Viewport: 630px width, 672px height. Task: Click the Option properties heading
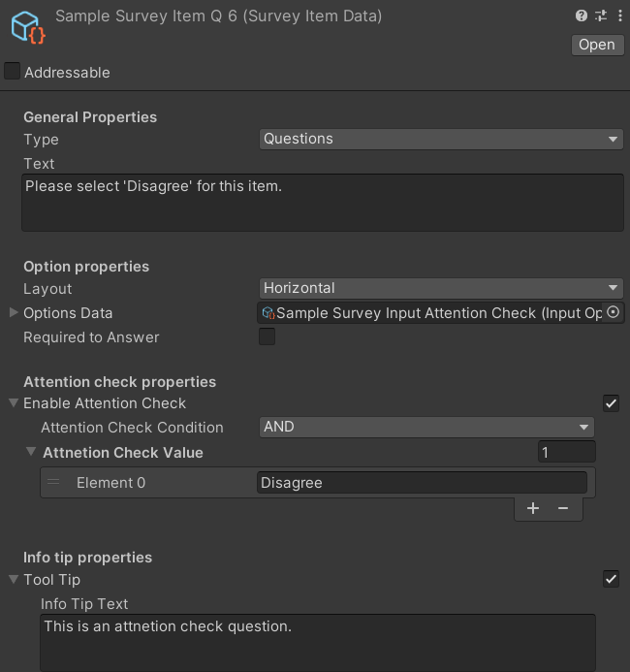pyautogui.click(x=86, y=267)
